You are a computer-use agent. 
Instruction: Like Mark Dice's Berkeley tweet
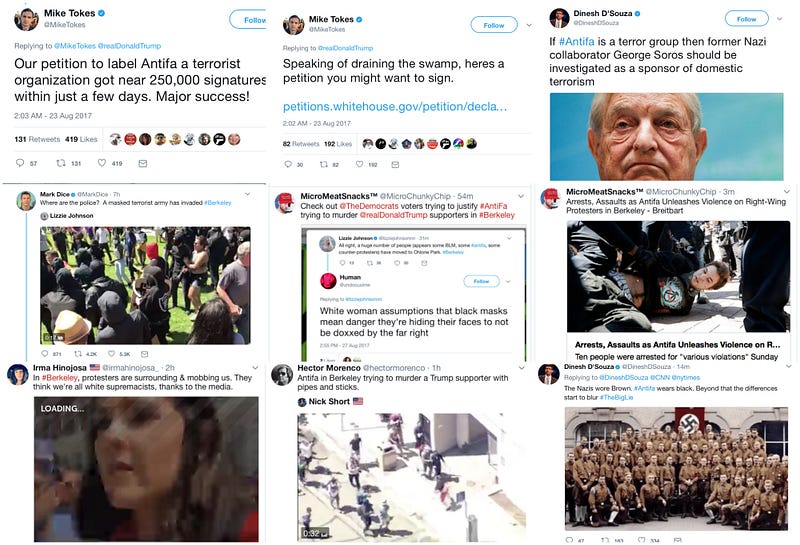coord(111,354)
